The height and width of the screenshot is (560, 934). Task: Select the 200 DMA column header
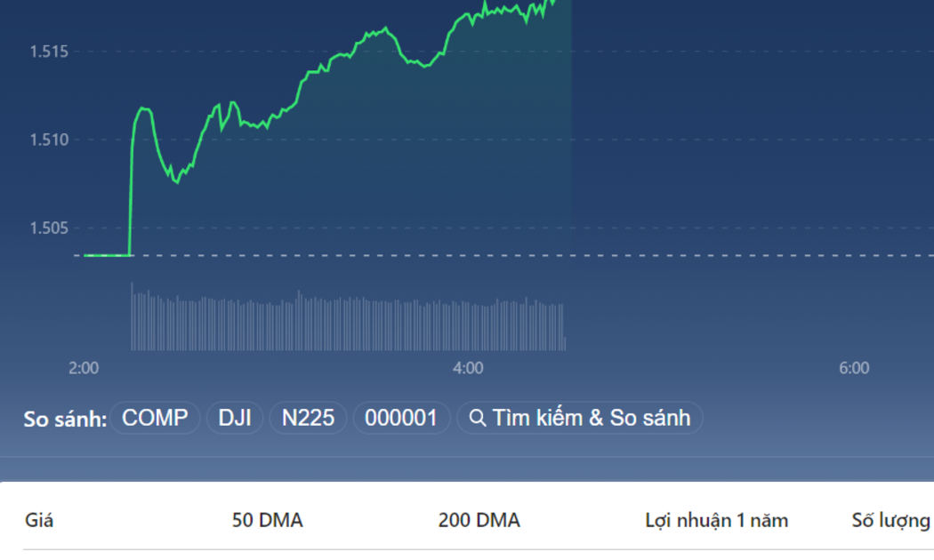click(x=479, y=520)
